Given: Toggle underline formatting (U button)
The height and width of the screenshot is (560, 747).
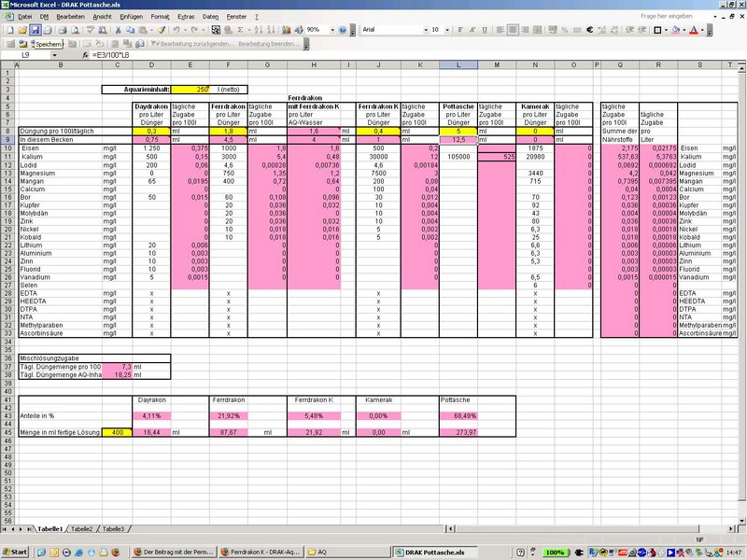Looking at the screenshot, I should 483,30.
